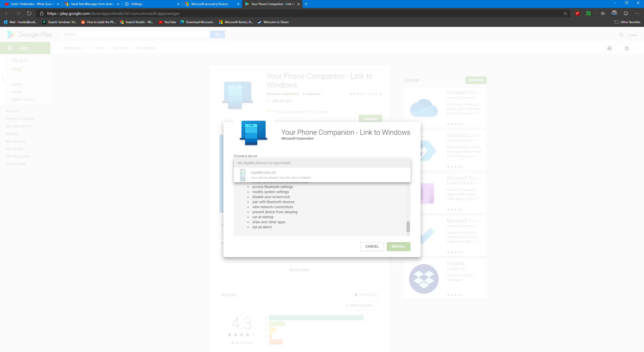Go to the Home nav item
Screen dimensions: 644x352
pos(100,48)
